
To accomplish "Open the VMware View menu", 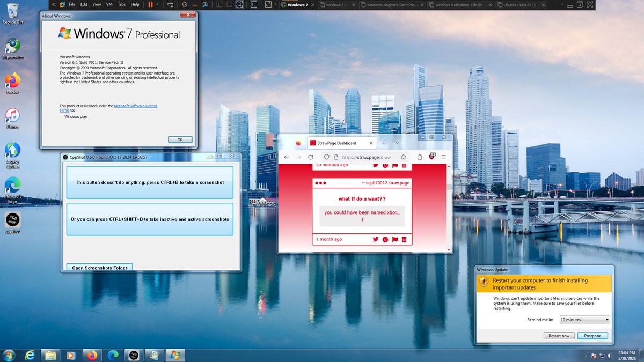I will pos(97,4).
